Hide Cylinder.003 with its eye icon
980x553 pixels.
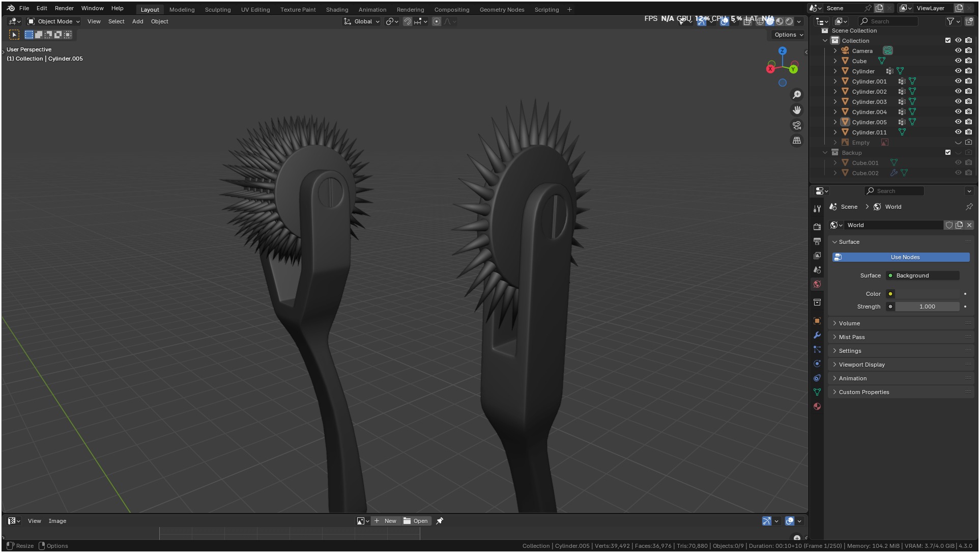point(958,102)
